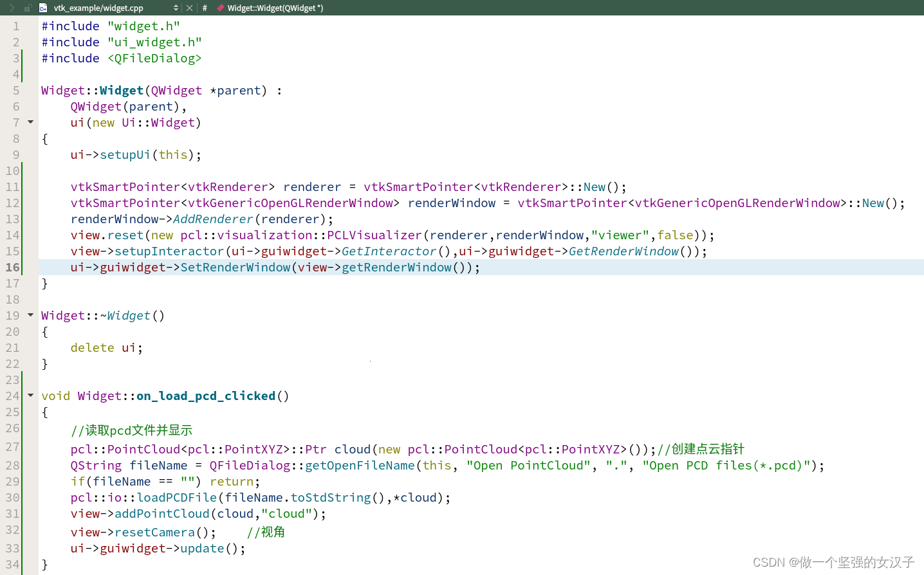924x575 pixels.
Task: Place cursor on the resetCamera call
Action: (154, 532)
